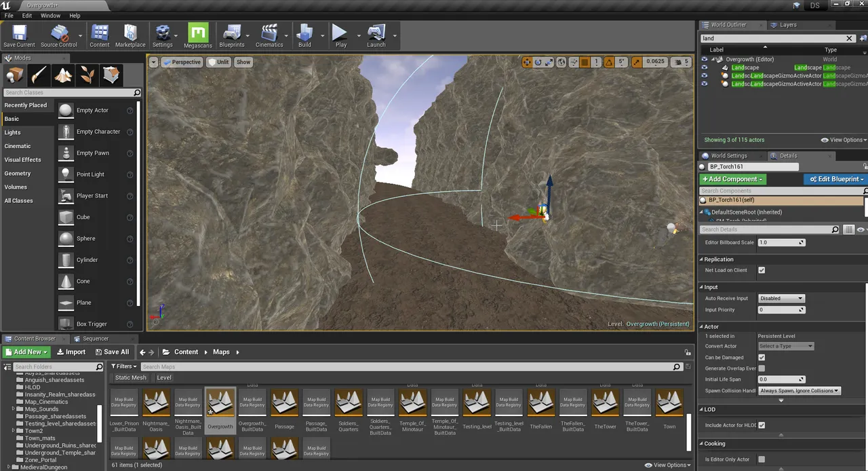Open the Filters button in Content Browser
Viewport: 868px width, 471px height.
[124, 366]
